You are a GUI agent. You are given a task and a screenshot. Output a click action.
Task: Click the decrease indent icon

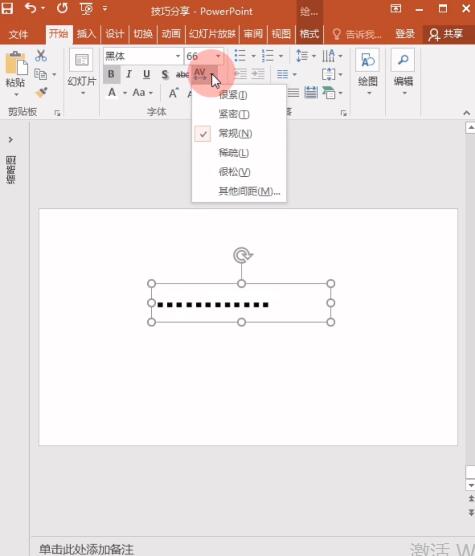[x=241, y=74]
